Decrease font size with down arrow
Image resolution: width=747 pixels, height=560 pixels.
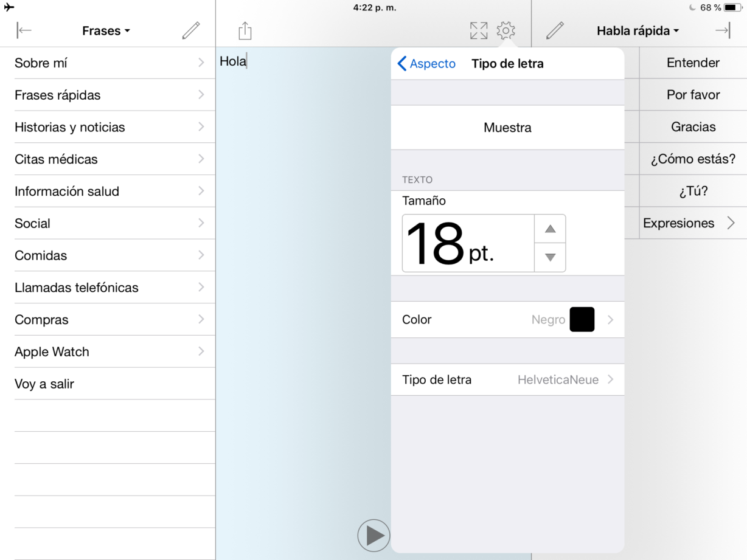(x=550, y=257)
